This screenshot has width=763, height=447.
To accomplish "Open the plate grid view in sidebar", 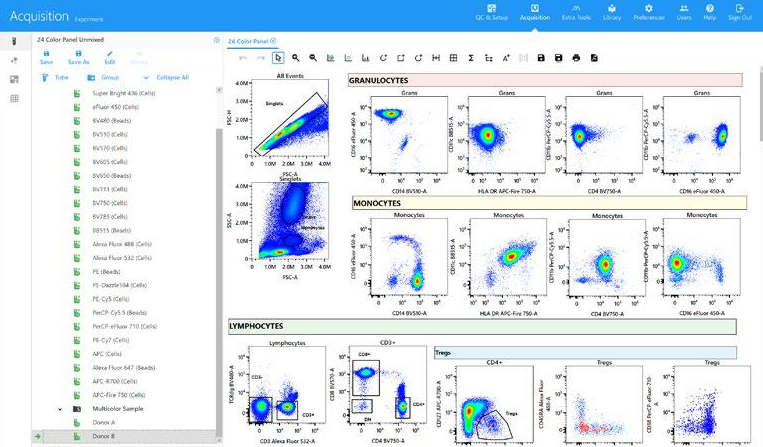I will pyautogui.click(x=14, y=98).
